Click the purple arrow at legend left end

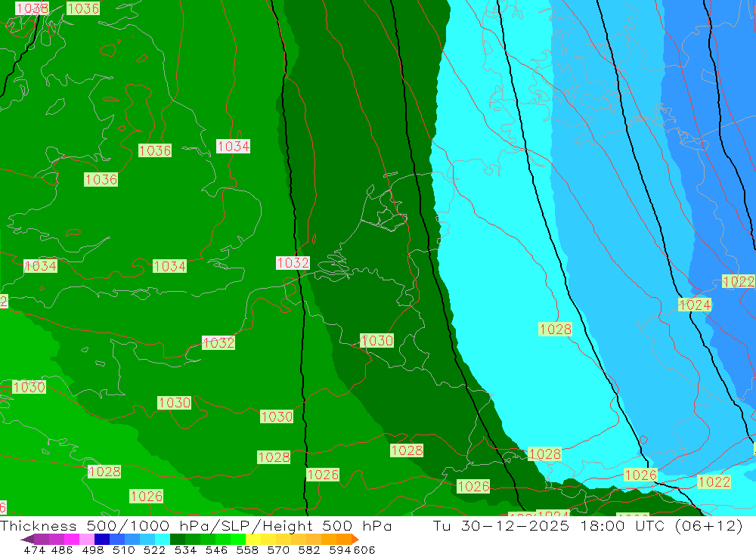pos(27,539)
